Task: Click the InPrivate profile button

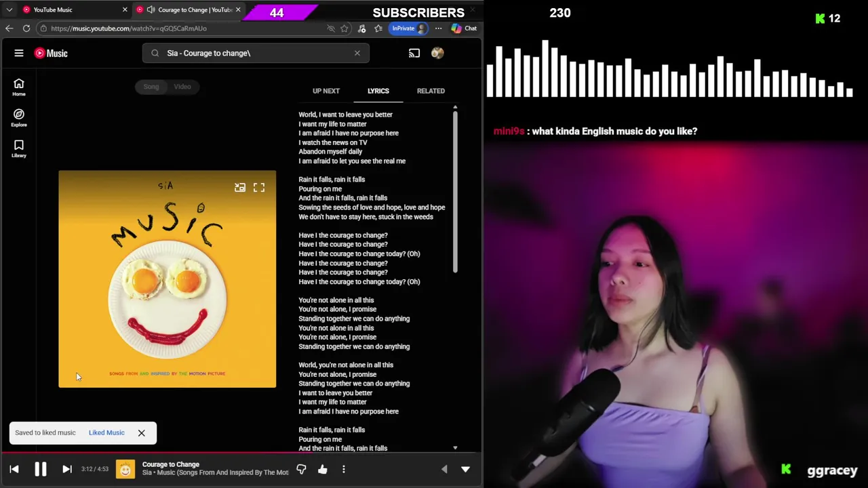Action: click(x=409, y=28)
